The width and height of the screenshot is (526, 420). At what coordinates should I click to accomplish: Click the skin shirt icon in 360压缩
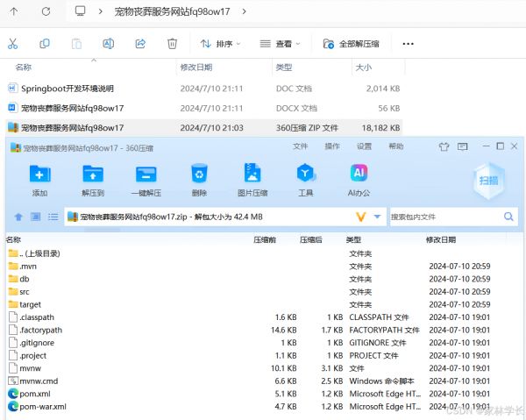coord(444,146)
